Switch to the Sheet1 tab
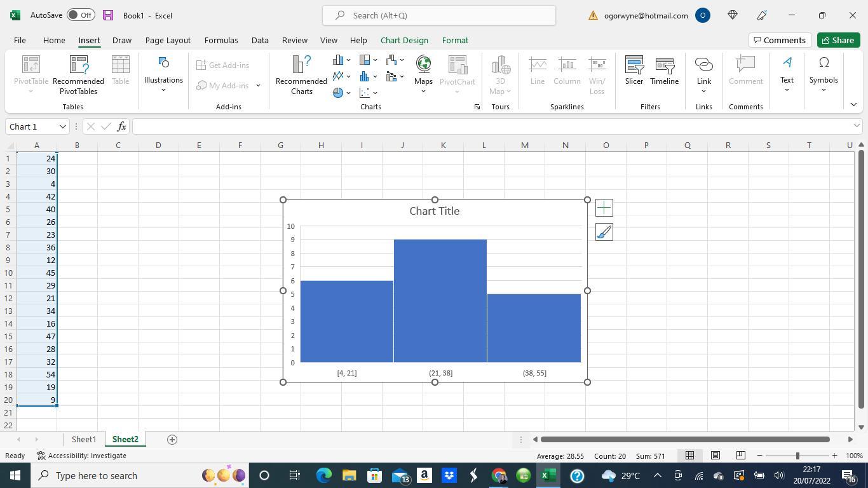This screenshot has height=488, width=868. 83,439
